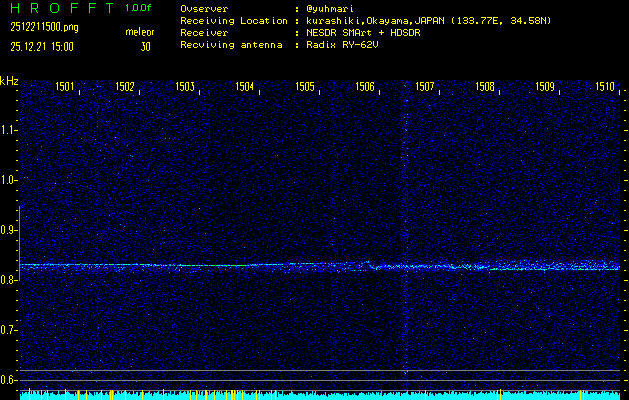Click the meteor mode label
Viewport: 629px width, 400px height.
[139, 32]
